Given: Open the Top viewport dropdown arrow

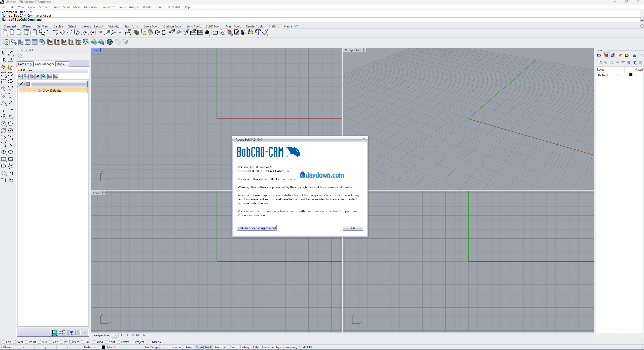Looking at the screenshot, I should tap(102, 50).
